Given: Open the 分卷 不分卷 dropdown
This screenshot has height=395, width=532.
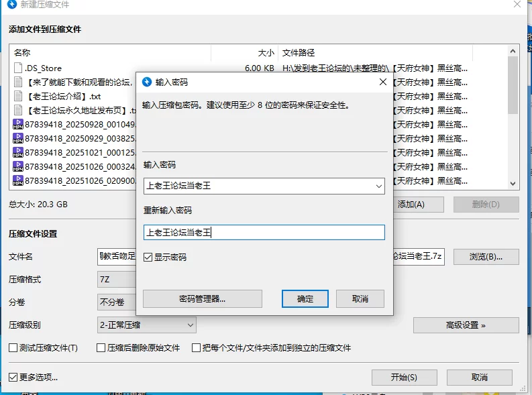Looking at the screenshot, I should (116, 302).
